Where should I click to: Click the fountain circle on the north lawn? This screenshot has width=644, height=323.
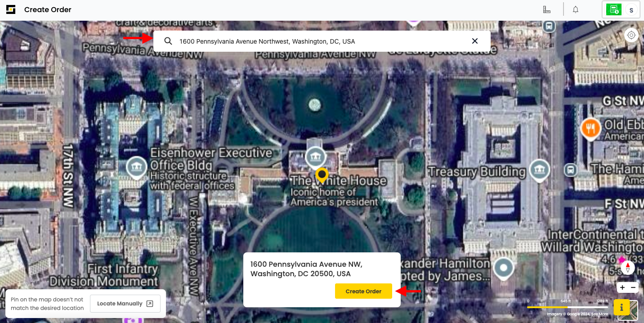click(315, 105)
